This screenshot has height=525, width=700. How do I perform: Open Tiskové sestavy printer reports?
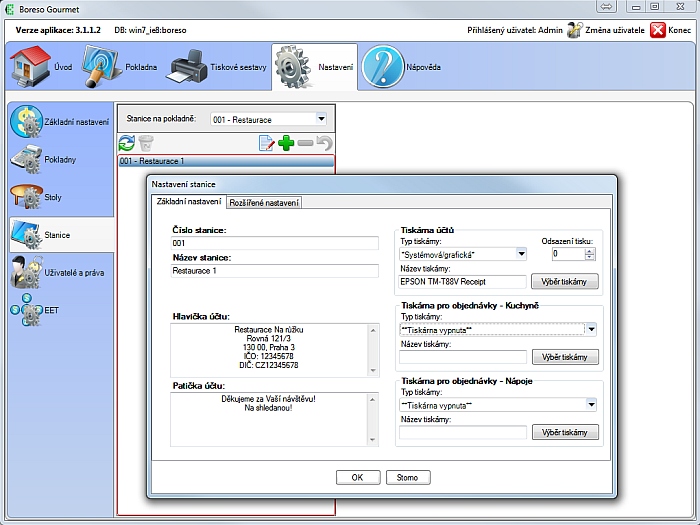212,67
